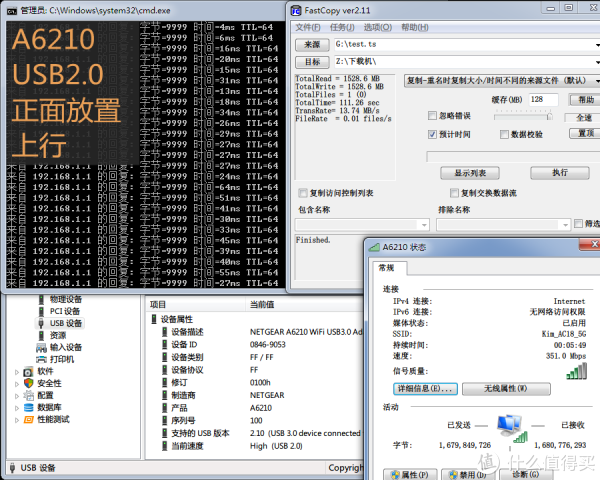Screen dimensions: 600x480
Task: Click the 打印机 printer icon
Action: 41,359
